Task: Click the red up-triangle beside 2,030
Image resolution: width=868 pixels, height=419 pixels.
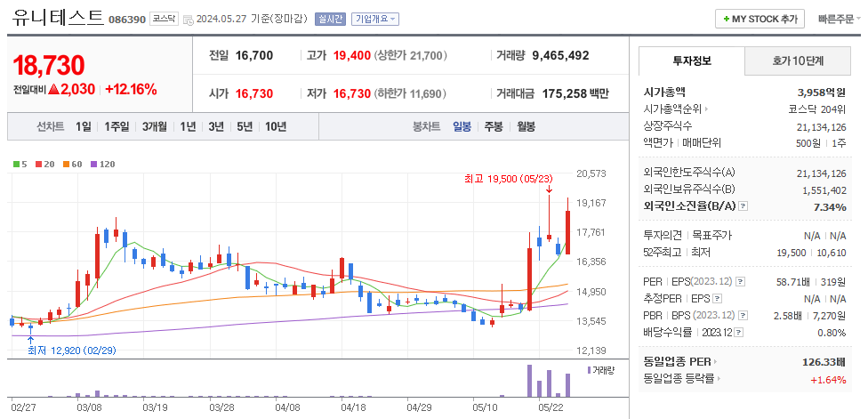Action: click(x=53, y=89)
